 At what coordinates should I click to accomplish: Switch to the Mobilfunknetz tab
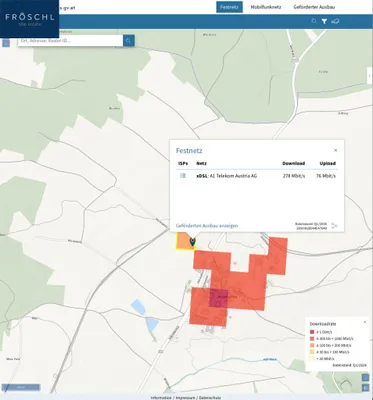coord(266,7)
